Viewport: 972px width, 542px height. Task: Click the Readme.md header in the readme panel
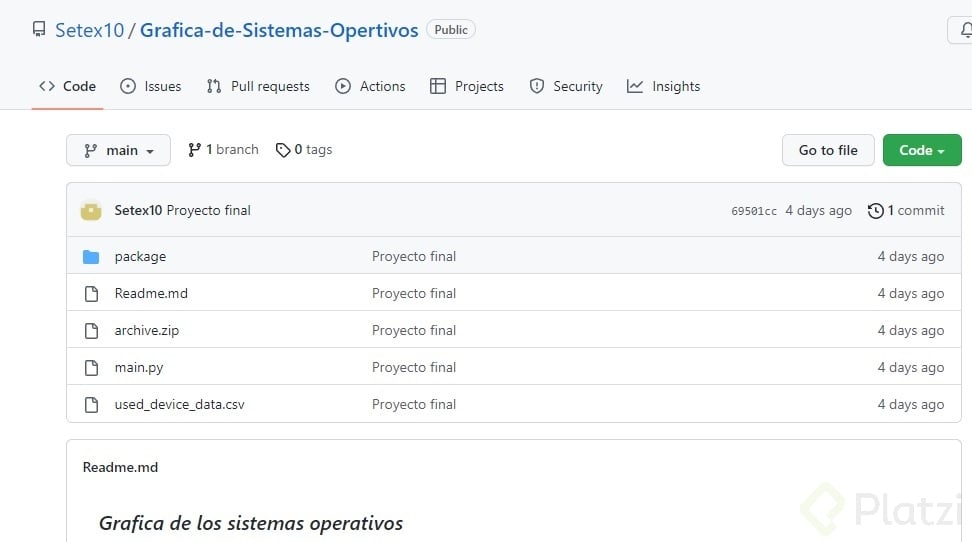120,467
